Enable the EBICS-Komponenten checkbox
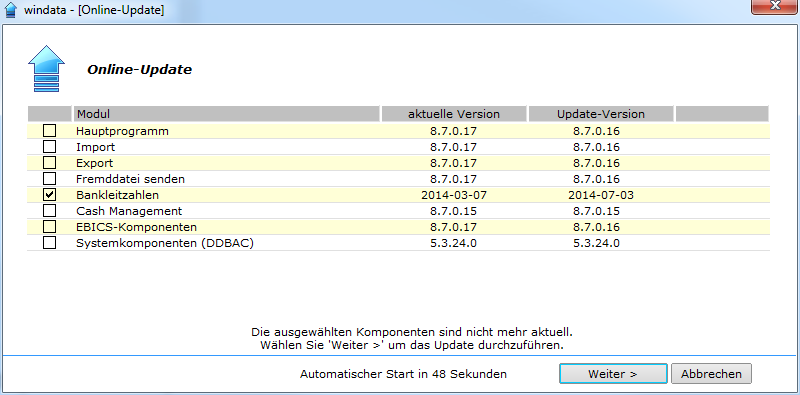Screen dimensions: 800x395 click(x=49, y=226)
